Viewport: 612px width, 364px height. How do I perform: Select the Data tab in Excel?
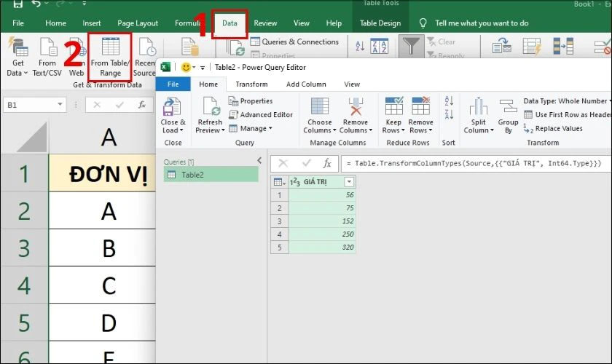point(229,23)
